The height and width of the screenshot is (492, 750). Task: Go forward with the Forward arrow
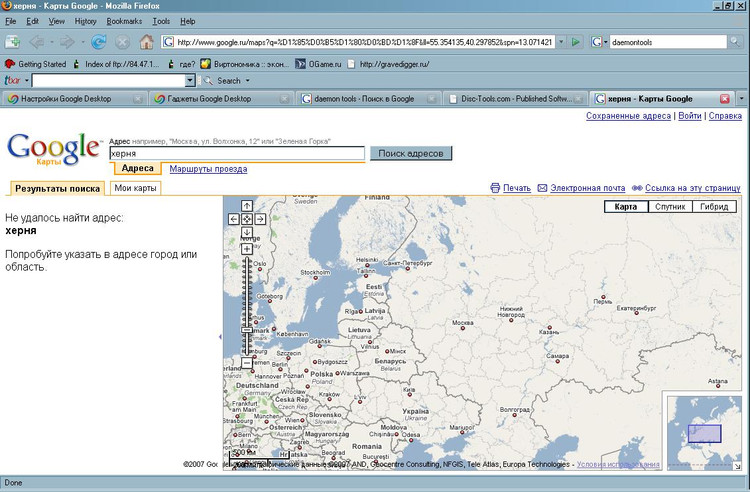(x=67, y=42)
